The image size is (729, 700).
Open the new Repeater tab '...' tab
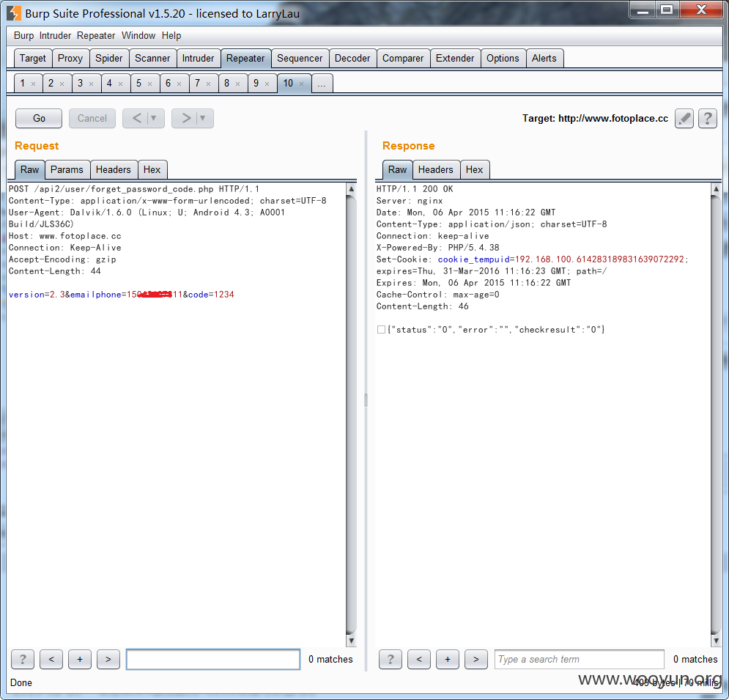pyautogui.click(x=322, y=84)
